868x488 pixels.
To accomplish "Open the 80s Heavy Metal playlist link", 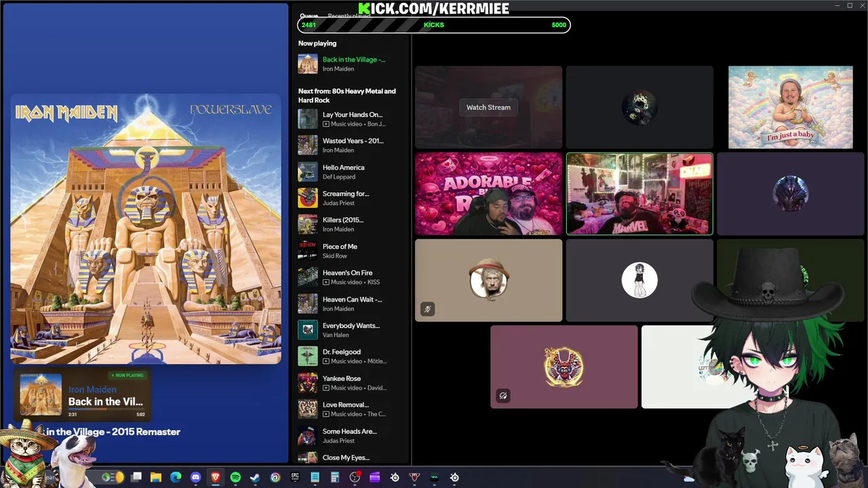I will click(347, 96).
